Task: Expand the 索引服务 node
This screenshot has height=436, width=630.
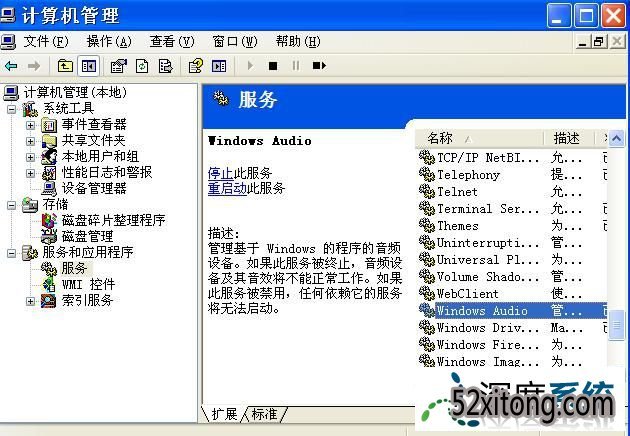Action: click(x=31, y=301)
